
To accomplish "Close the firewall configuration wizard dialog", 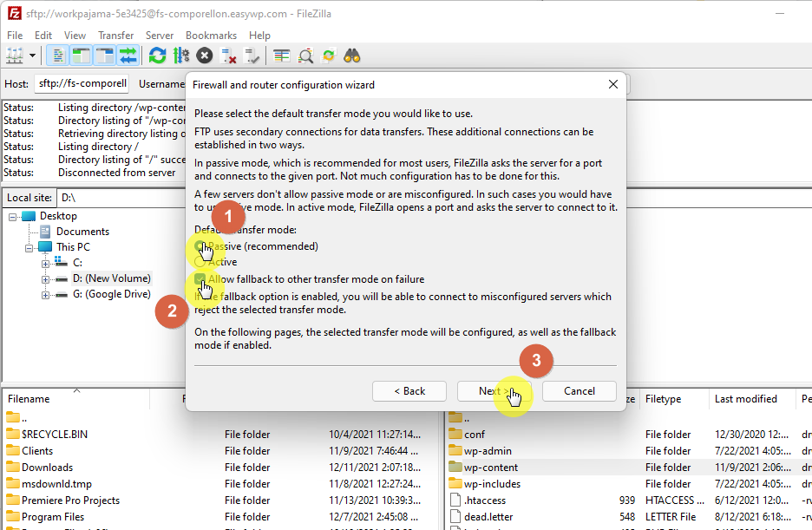I will [x=613, y=84].
